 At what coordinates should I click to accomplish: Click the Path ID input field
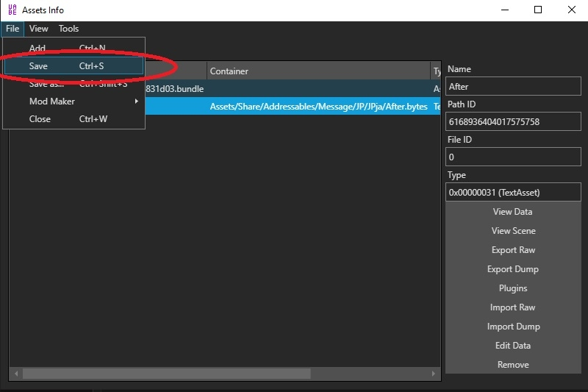coord(513,122)
